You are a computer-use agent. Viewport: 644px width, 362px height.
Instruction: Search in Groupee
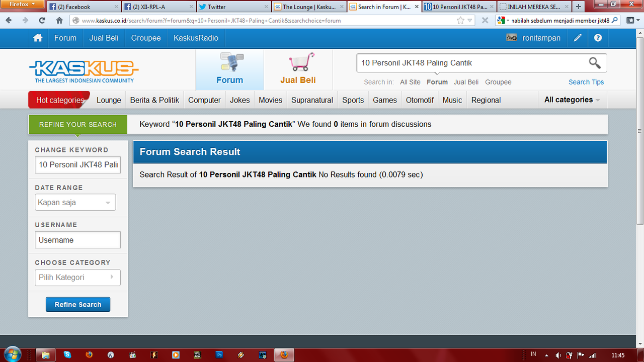[498, 82]
